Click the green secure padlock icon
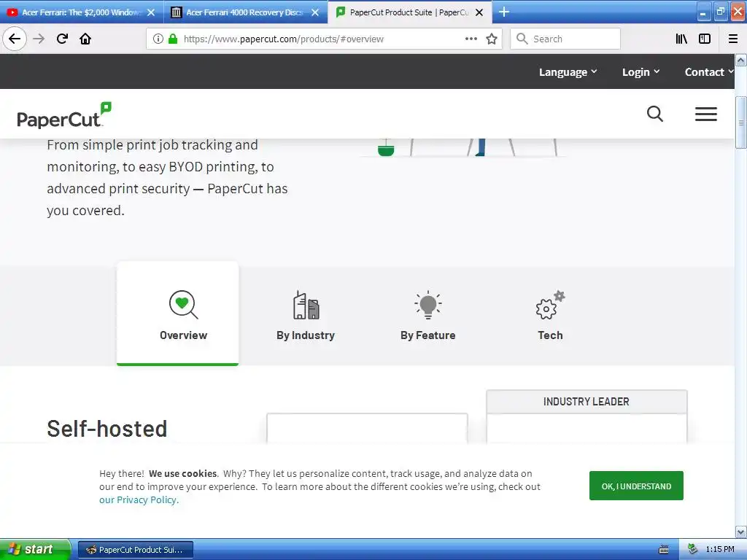 (x=173, y=39)
